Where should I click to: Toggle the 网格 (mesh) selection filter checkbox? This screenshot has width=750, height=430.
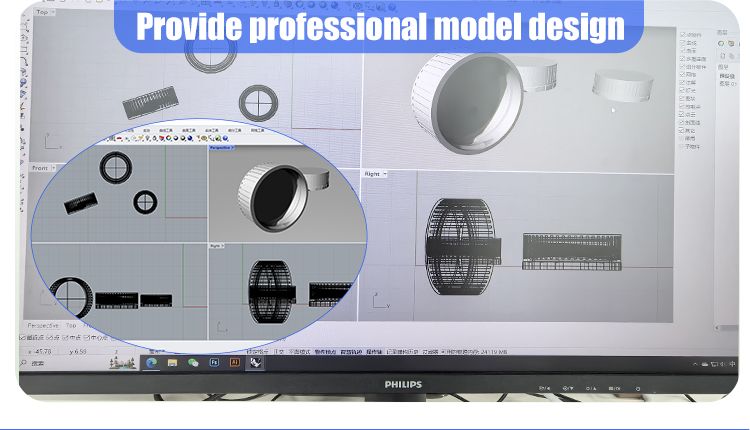[682, 74]
